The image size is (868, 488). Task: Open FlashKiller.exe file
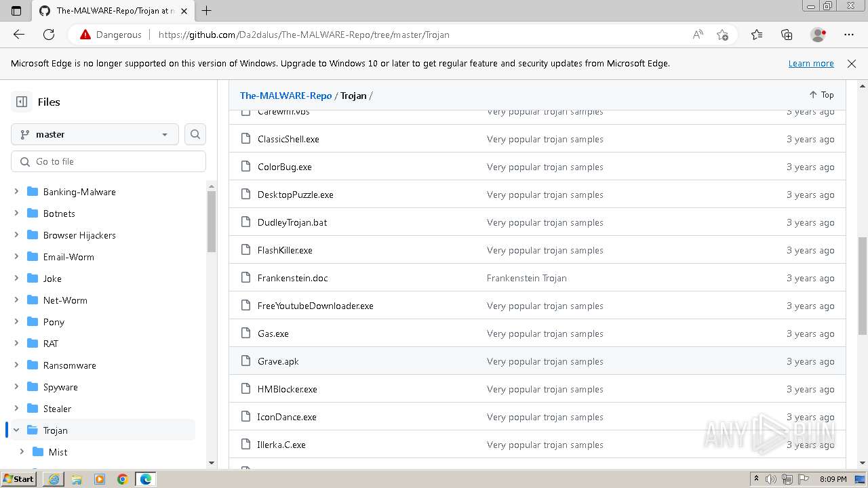[285, 250]
